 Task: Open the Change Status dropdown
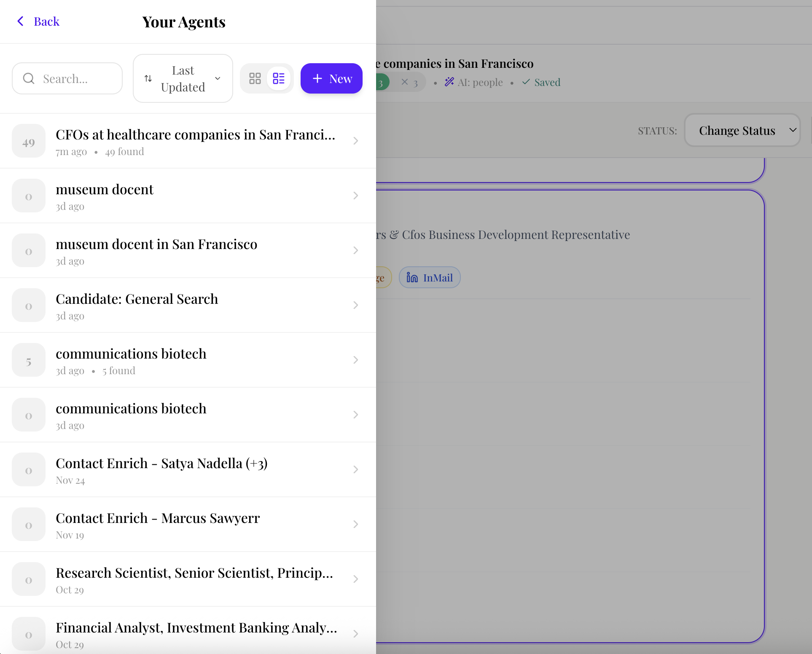(742, 130)
